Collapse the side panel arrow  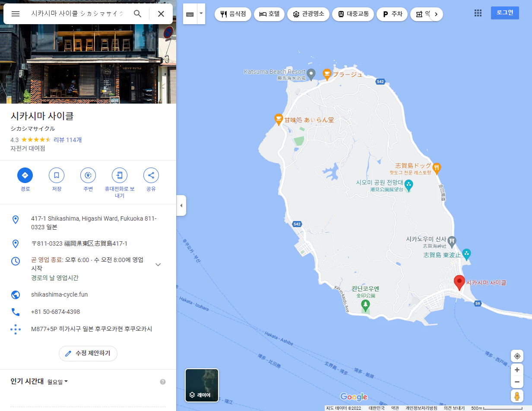coord(181,205)
